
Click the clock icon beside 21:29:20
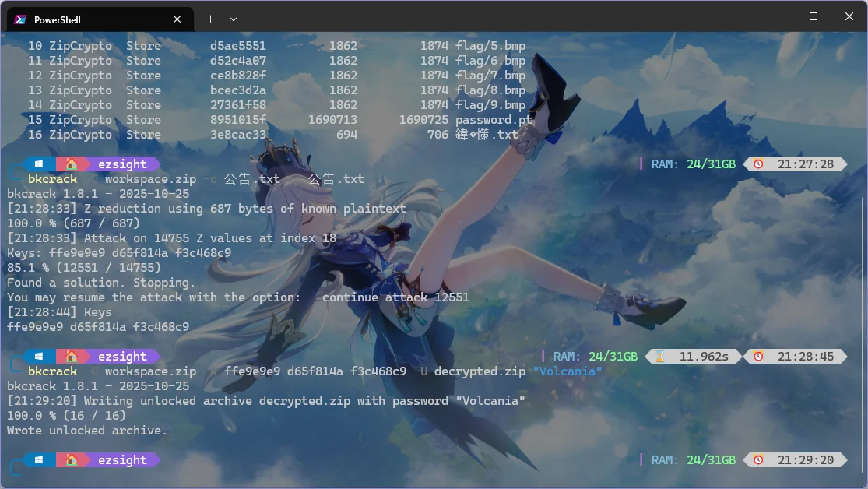[758, 460]
